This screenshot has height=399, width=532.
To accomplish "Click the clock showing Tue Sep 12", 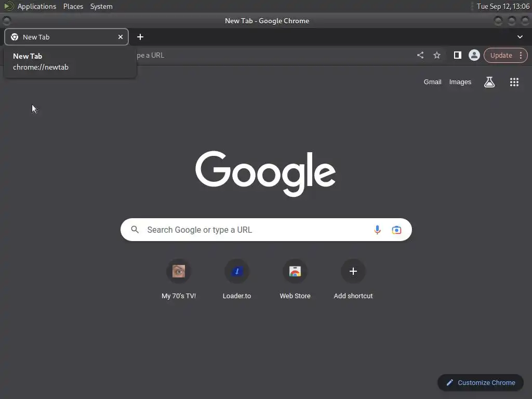I will pos(503,6).
